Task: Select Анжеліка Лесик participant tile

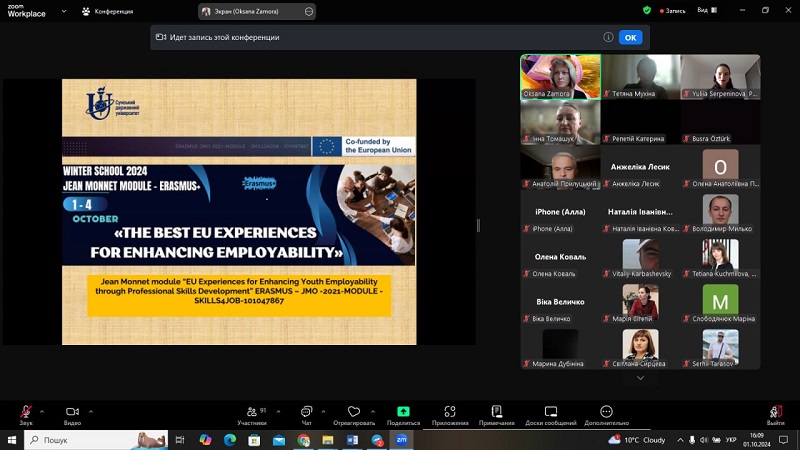Action: click(640, 167)
